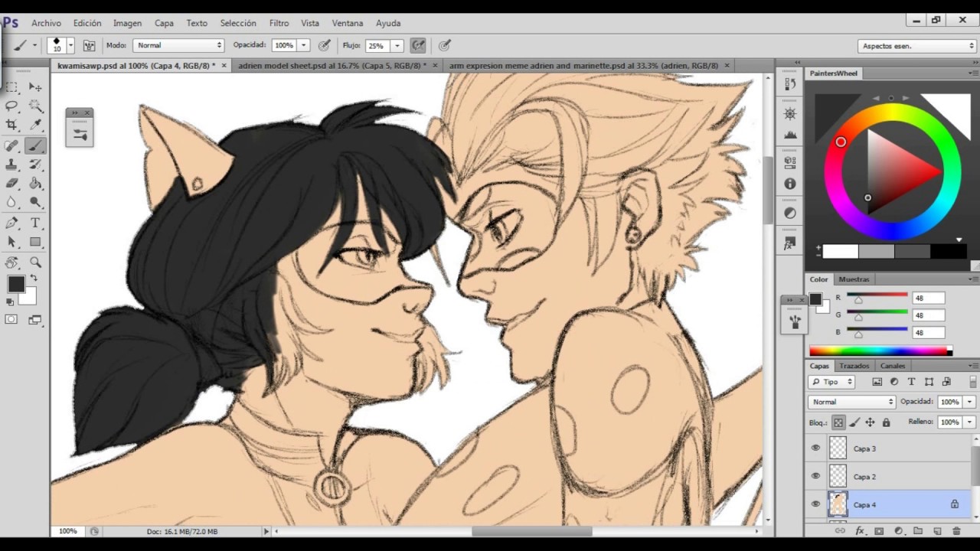
Task: Open the workspace switcher 'Aspectos esen.'
Action: [917, 46]
